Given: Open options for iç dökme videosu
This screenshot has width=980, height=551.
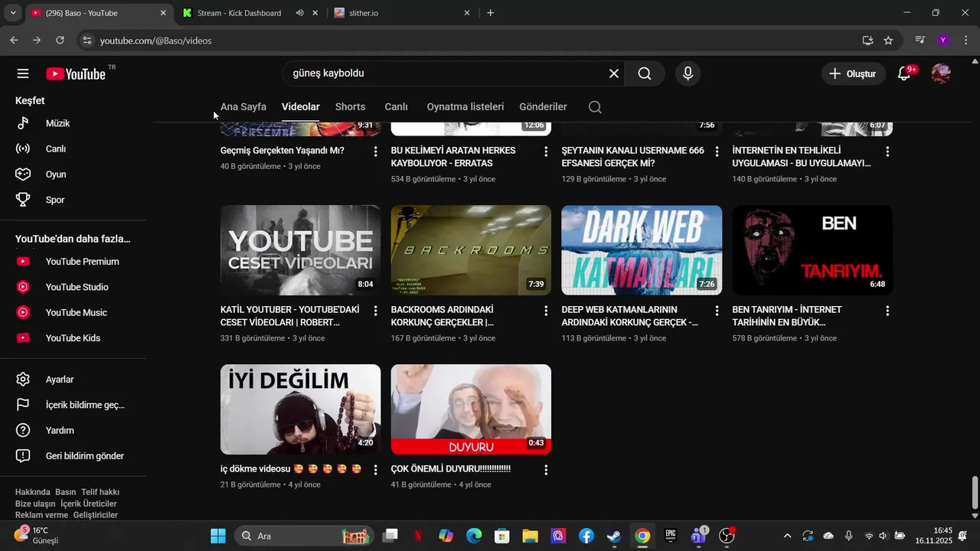Looking at the screenshot, I should click(x=375, y=470).
